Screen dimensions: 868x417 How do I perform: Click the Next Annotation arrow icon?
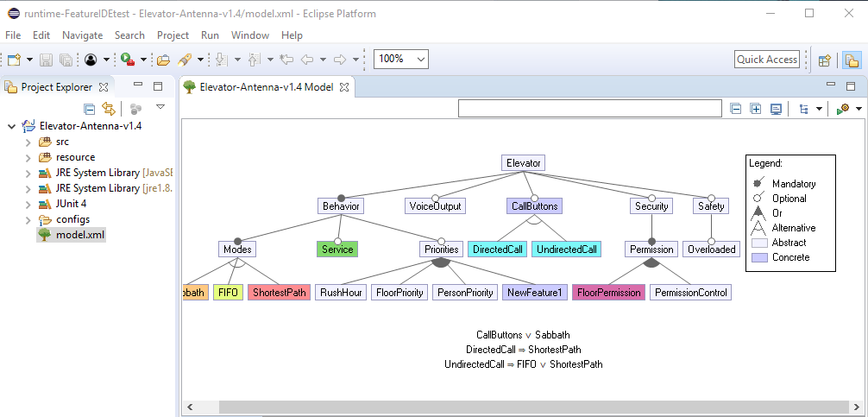pyautogui.click(x=222, y=60)
